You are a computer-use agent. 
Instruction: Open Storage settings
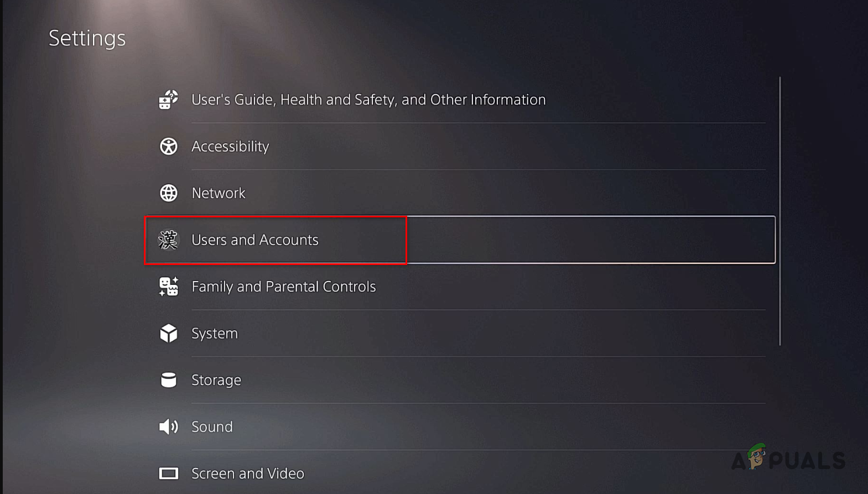[216, 379]
